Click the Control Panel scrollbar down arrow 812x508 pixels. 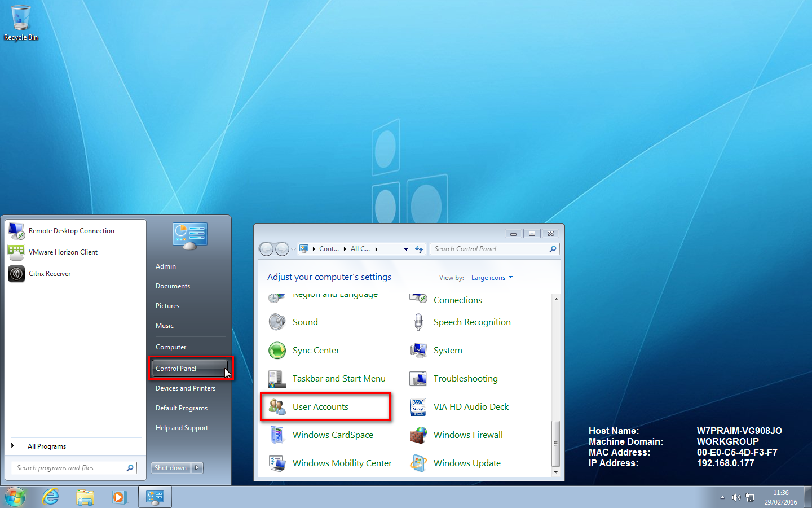click(556, 472)
